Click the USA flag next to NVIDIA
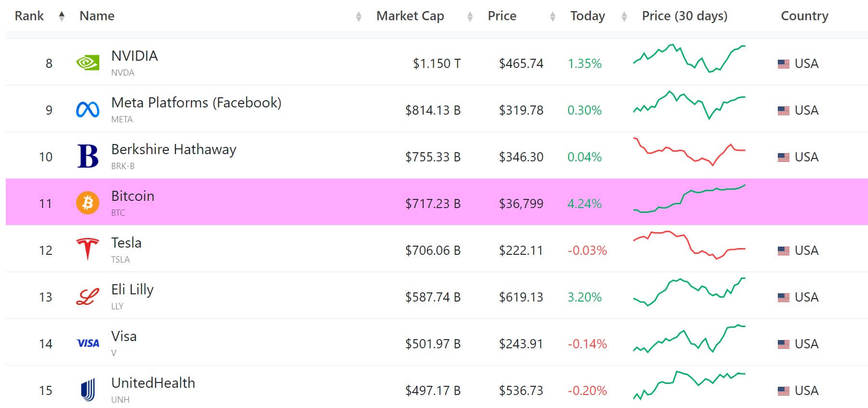The height and width of the screenshot is (408, 868). (783, 63)
